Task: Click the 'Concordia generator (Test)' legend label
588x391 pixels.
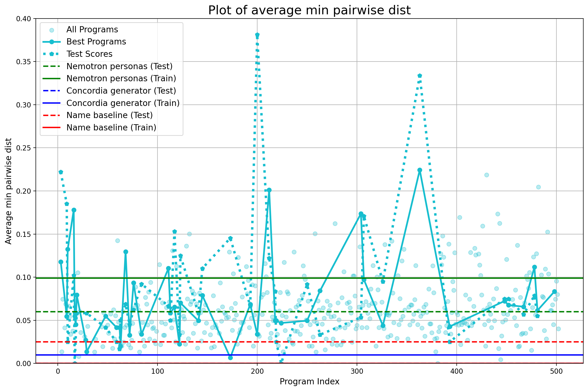Action: [x=121, y=91]
